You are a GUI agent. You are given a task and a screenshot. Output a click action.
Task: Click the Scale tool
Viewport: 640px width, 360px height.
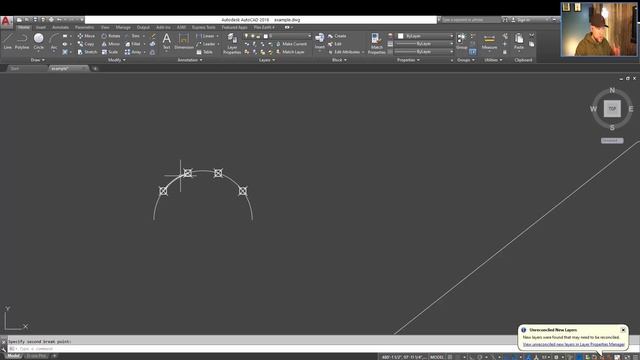pos(110,52)
